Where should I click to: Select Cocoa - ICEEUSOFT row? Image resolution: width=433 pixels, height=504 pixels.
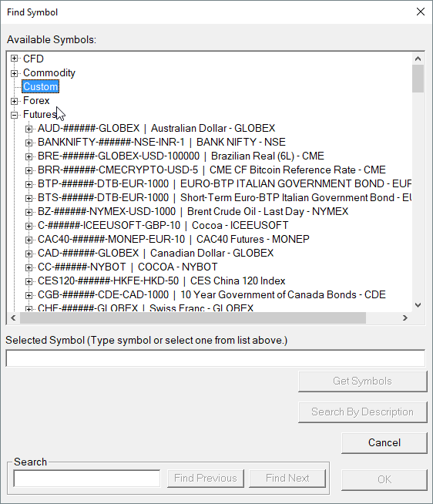163,225
